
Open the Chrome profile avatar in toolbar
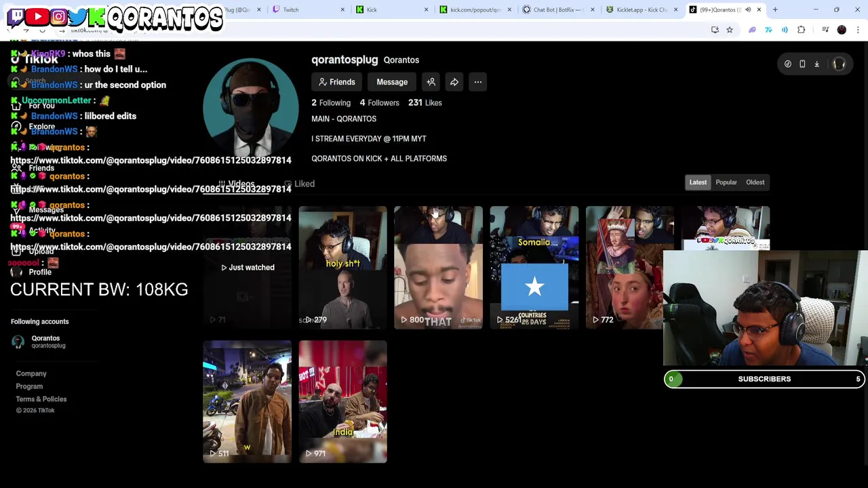842,30
